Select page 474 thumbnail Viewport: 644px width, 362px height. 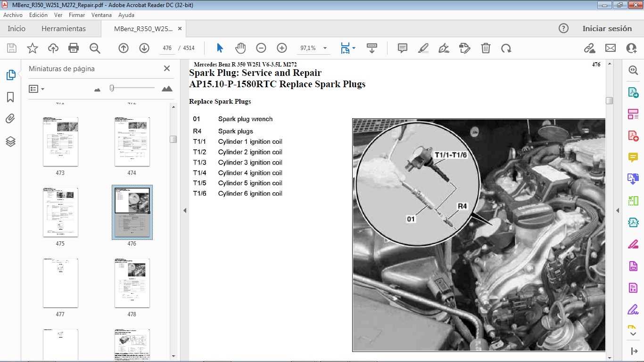click(132, 141)
